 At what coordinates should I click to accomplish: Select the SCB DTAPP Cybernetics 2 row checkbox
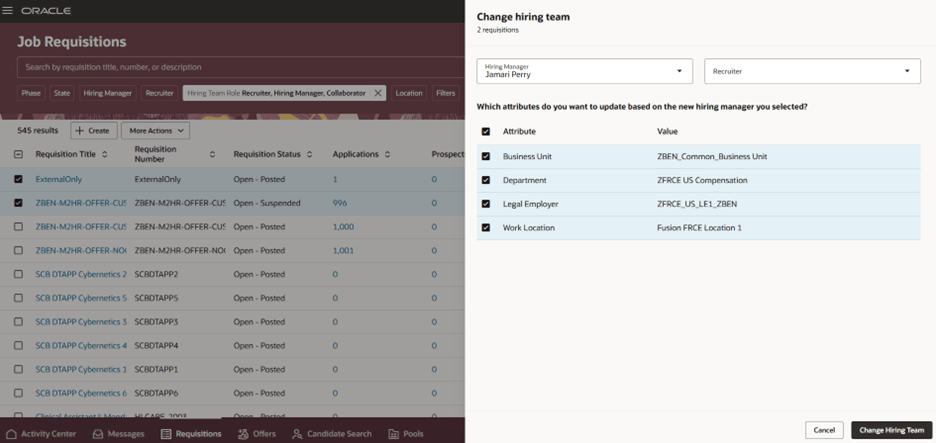pyautogui.click(x=18, y=275)
